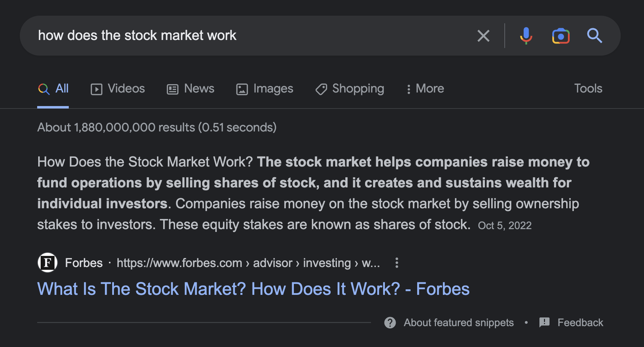
Task: Click the magnifying glass search icon
Action: click(595, 36)
